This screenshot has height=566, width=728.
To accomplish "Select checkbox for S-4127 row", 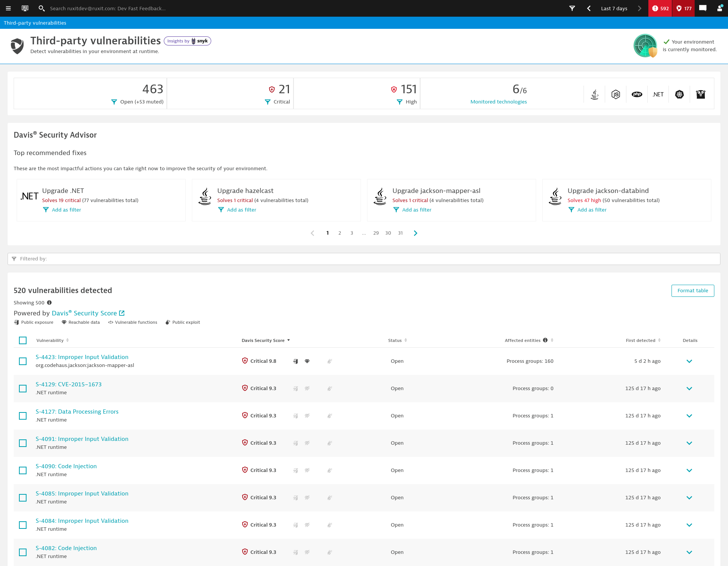I will [x=23, y=416].
